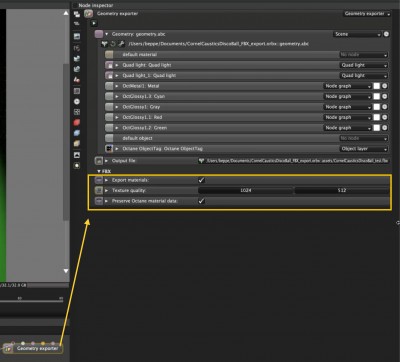Click the Octane ObjectTag node icon
400x362 pixels.
(109, 149)
